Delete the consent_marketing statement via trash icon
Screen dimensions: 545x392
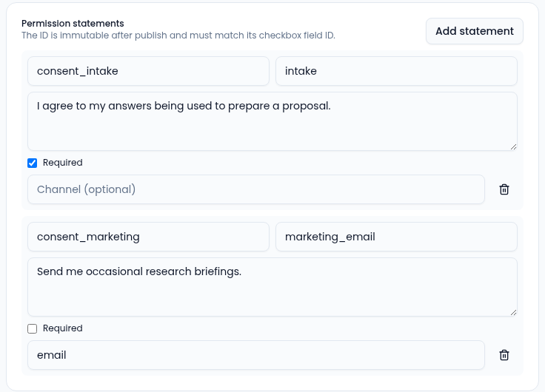coord(504,355)
